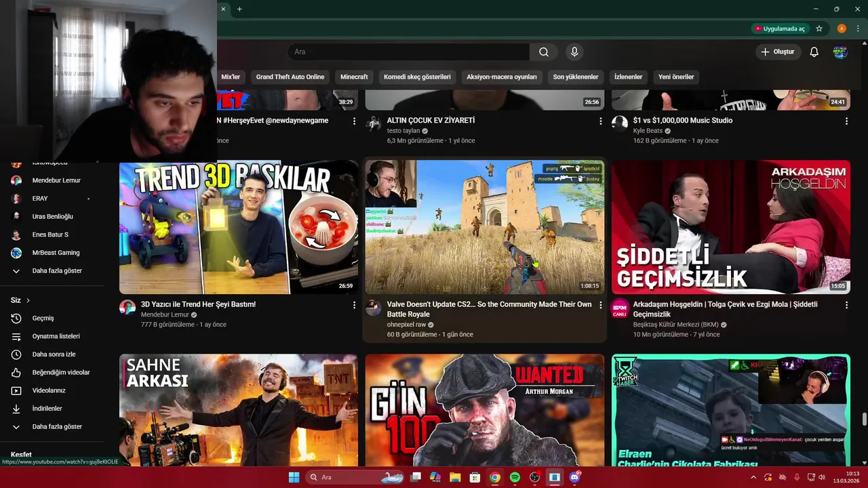Open Microsoft Store from the taskbar
The height and width of the screenshot is (488, 868).
[475, 477]
